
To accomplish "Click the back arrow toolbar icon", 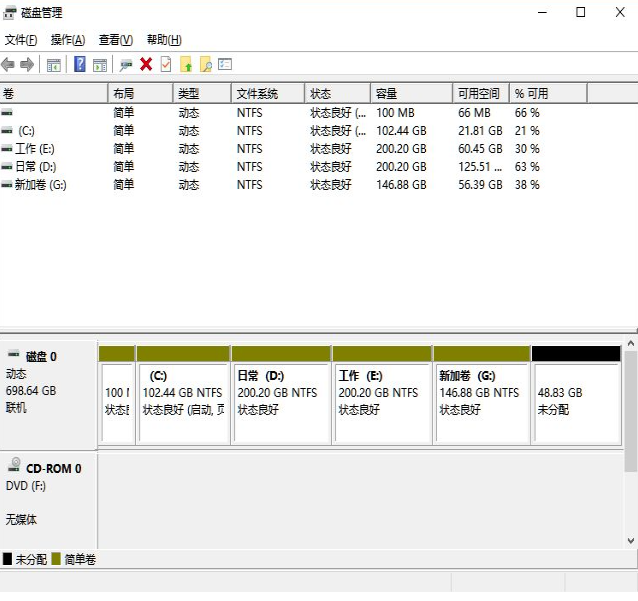I will [8, 65].
